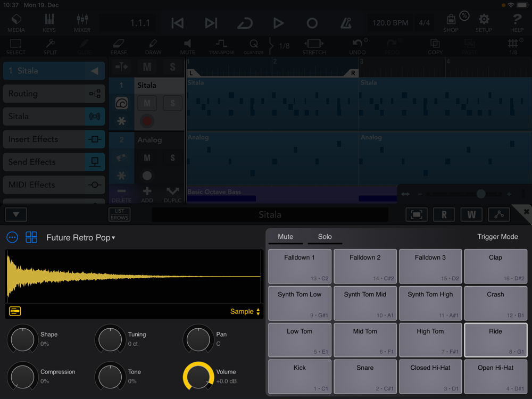The height and width of the screenshot is (399, 532).
Task: Open Sitala options ellipsis menu
Action: coord(12,237)
